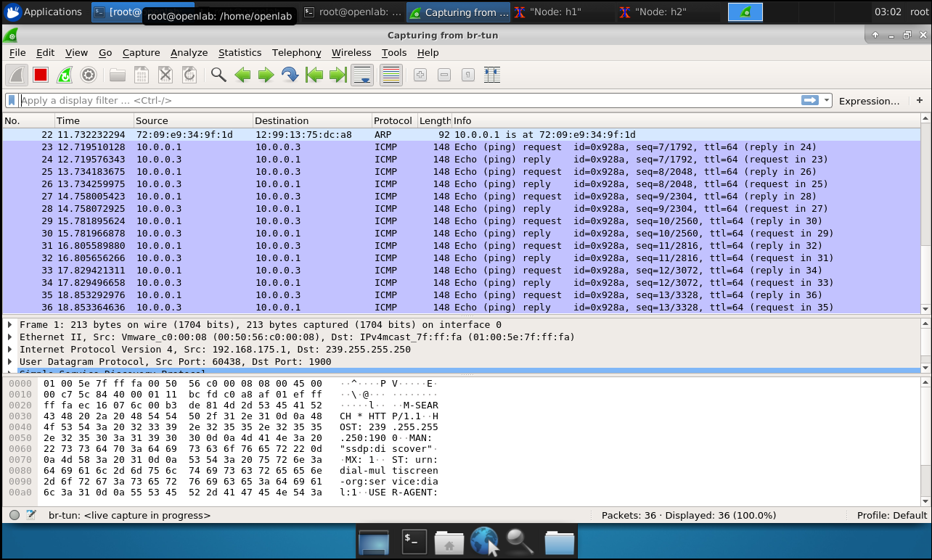
Task: Jump to the first packet
Action: 314,75
